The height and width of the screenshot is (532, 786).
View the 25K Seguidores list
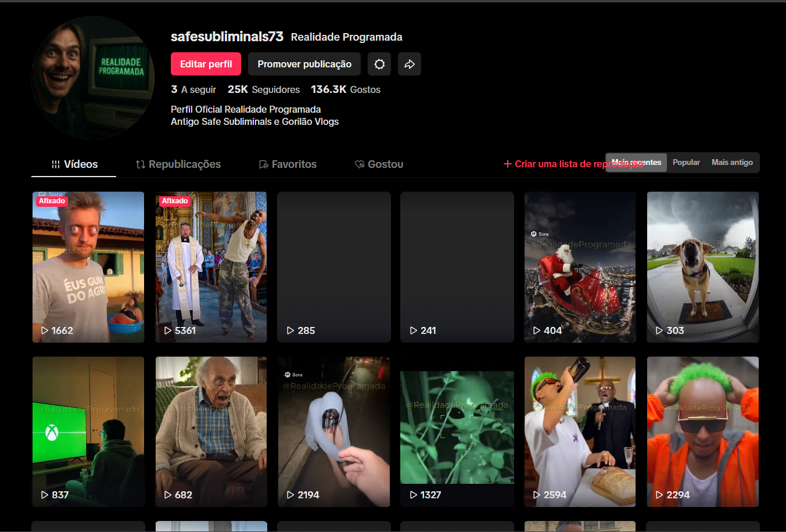point(264,89)
